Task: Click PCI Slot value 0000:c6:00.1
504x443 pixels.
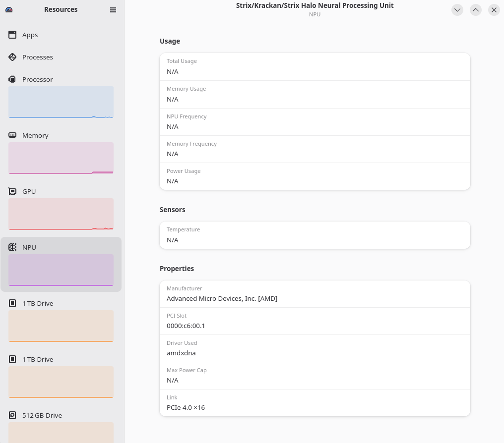Action: tap(186, 326)
